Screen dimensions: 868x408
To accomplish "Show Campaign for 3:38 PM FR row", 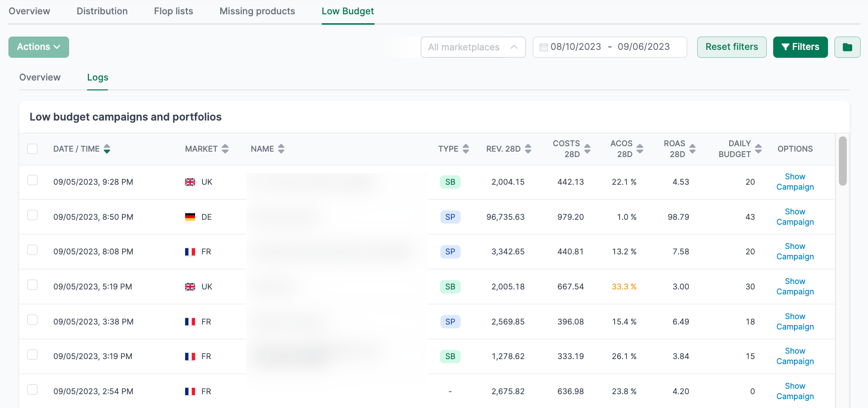I will tap(795, 322).
